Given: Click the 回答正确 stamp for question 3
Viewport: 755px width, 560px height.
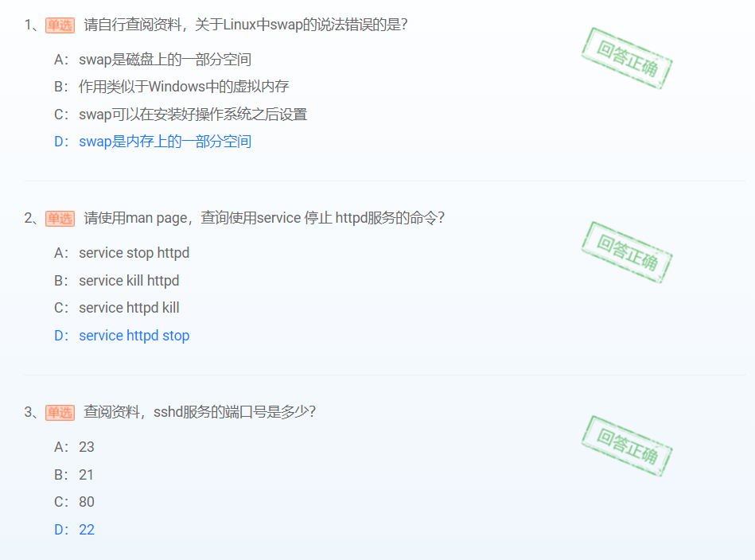Looking at the screenshot, I should [627, 446].
